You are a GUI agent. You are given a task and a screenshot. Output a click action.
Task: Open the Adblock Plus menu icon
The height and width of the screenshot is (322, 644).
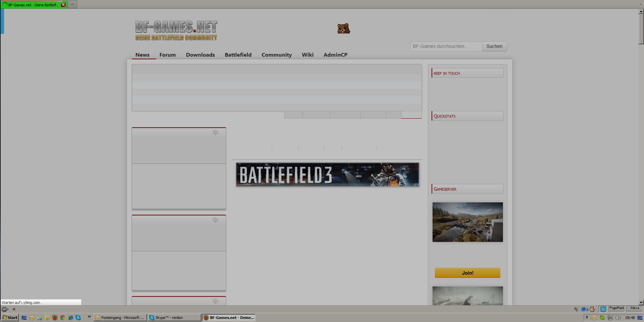point(5,309)
